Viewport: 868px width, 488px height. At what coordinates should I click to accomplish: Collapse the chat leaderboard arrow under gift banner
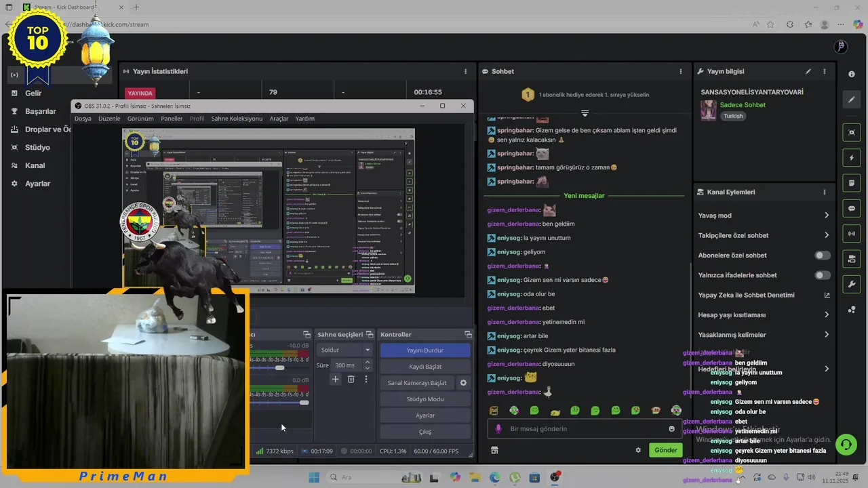click(x=585, y=113)
